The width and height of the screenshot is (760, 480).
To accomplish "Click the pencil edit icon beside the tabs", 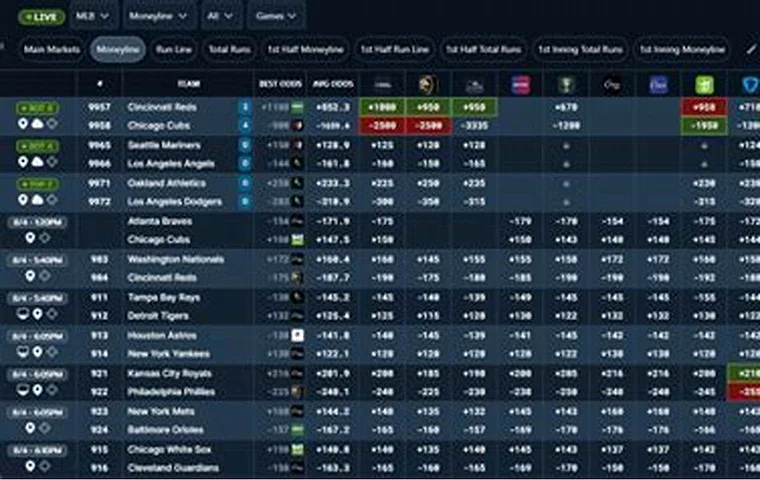I will [751, 49].
